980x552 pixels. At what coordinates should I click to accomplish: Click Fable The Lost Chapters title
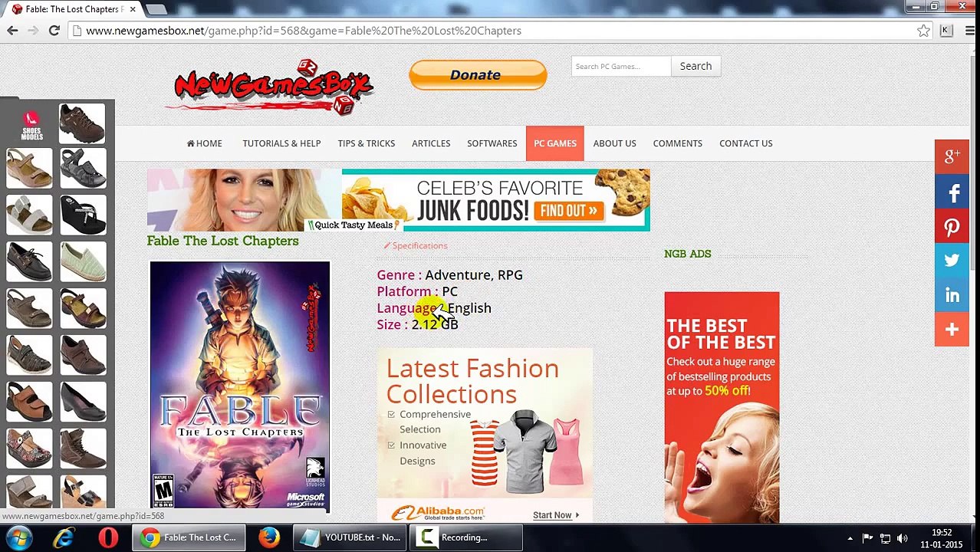(223, 241)
